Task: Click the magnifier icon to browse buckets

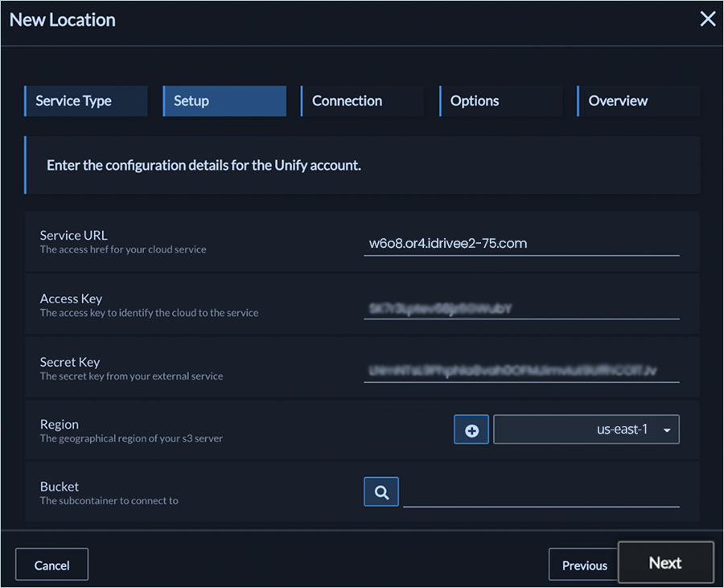Action: 381,492
